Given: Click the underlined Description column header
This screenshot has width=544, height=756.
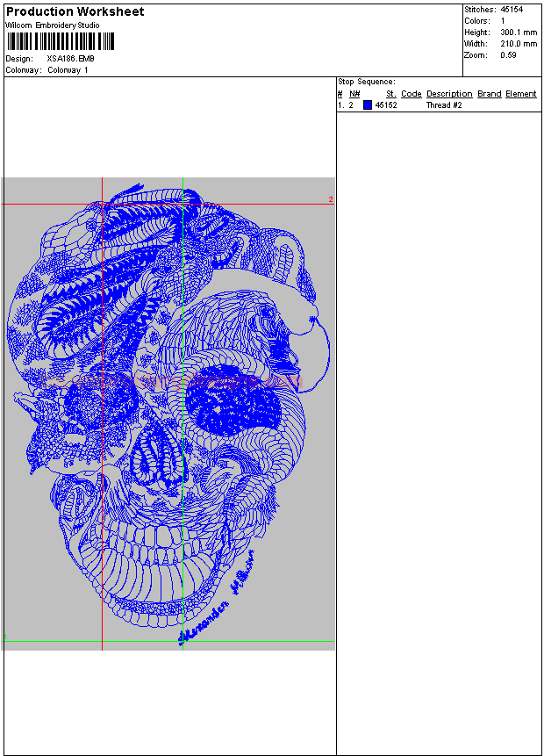Looking at the screenshot, I should click(x=449, y=94).
